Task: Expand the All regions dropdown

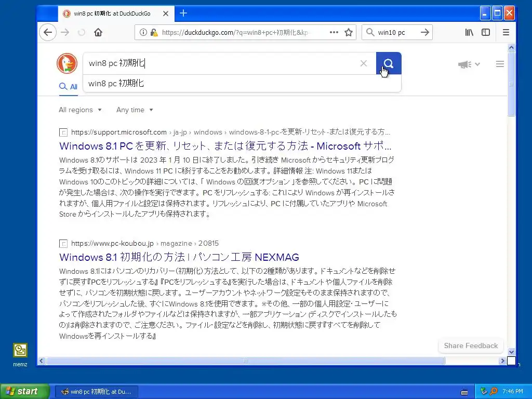Action: (80, 110)
